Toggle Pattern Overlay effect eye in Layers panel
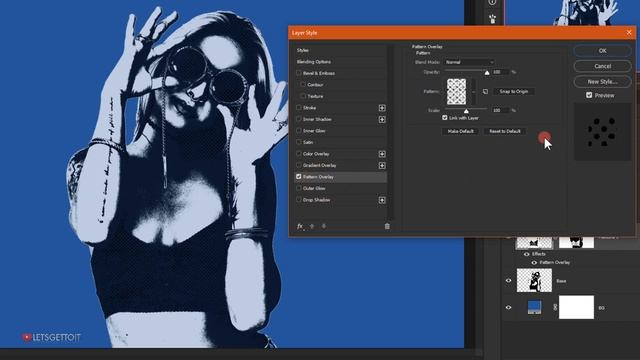This screenshot has width=640, height=360. tap(534, 262)
